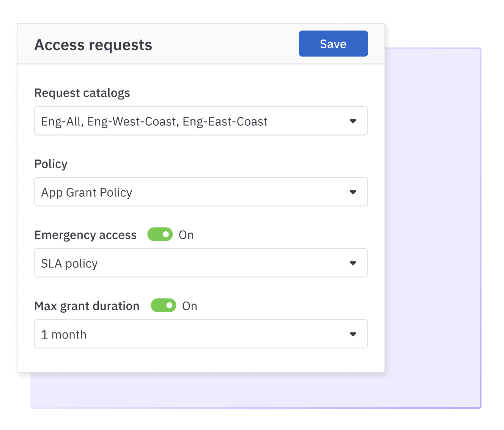Click the Access requests heading
The height and width of the screenshot is (430, 504).
click(93, 45)
